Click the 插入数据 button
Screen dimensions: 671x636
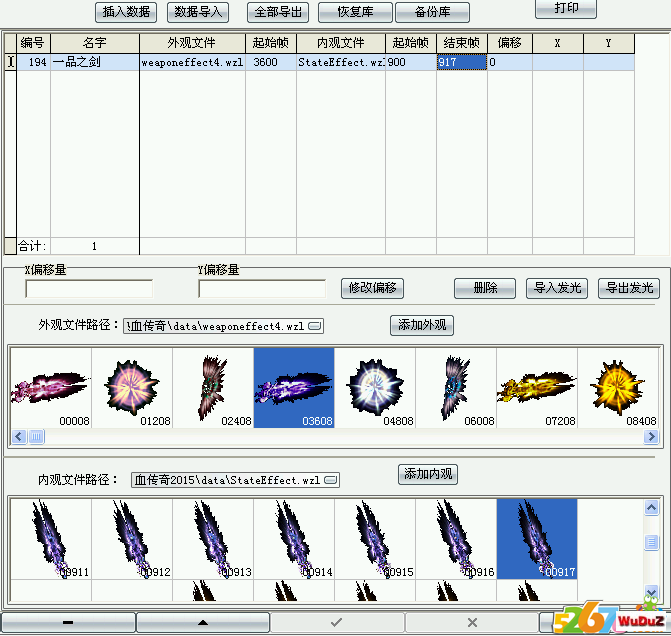[126, 12]
